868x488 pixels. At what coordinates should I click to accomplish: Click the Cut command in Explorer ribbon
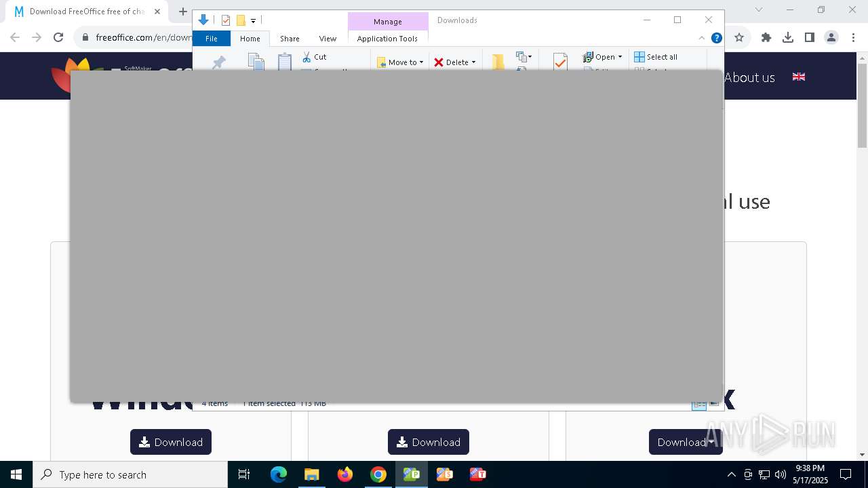tap(314, 57)
